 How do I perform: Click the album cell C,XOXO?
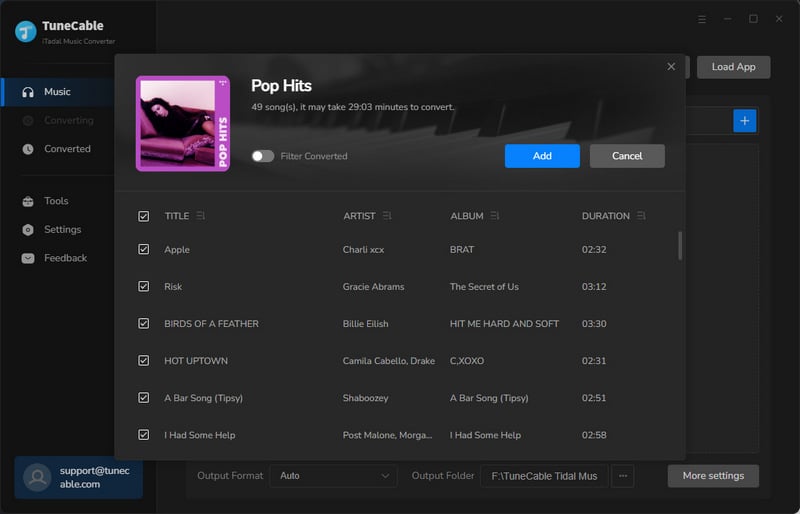coord(467,361)
